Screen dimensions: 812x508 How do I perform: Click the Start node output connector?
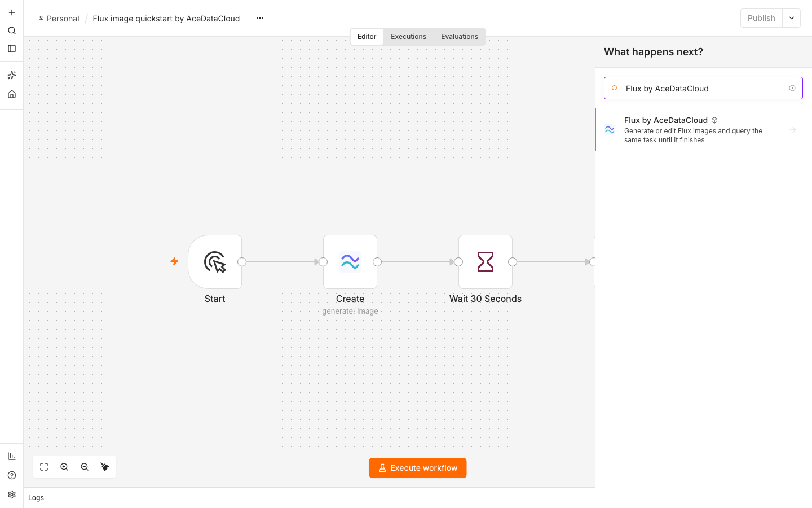(242, 262)
